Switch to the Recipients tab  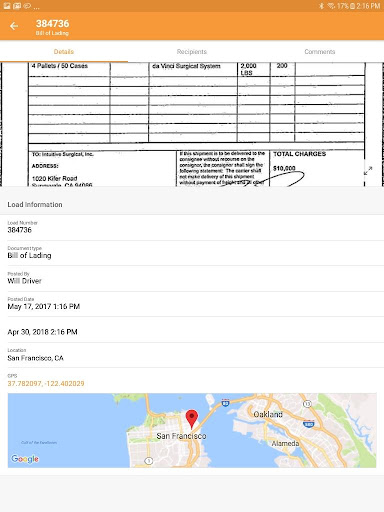[x=192, y=52]
